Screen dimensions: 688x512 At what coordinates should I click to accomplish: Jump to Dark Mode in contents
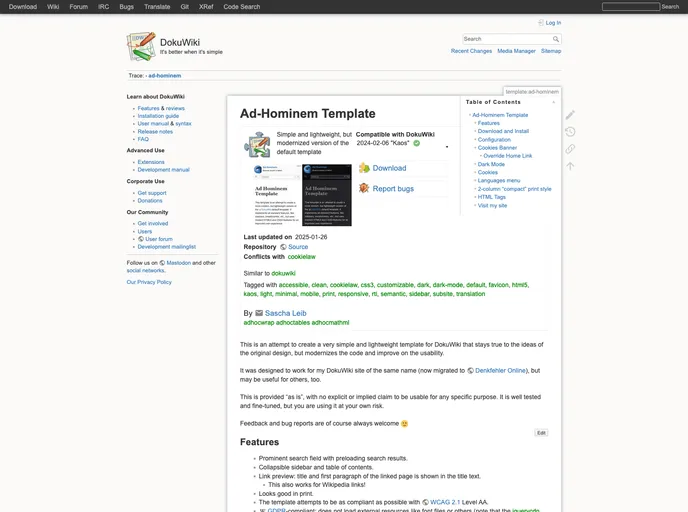point(491,164)
